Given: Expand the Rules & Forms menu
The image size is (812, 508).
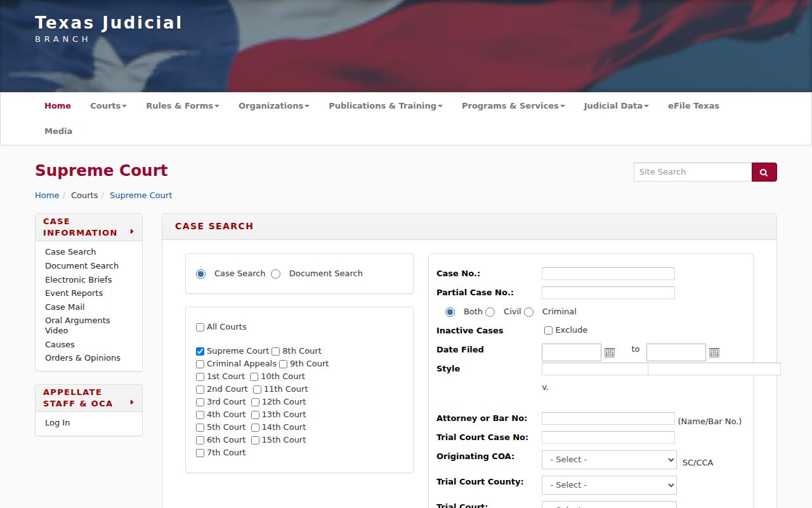Looking at the screenshot, I should point(183,106).
